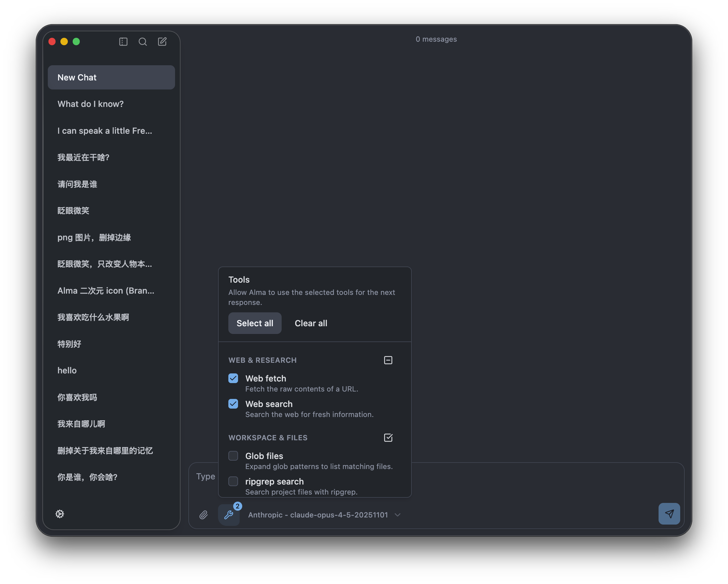Viewport: 728px width, 584px height.
Task: Enable the Glob files checkbox
Action: coord(233,456)
